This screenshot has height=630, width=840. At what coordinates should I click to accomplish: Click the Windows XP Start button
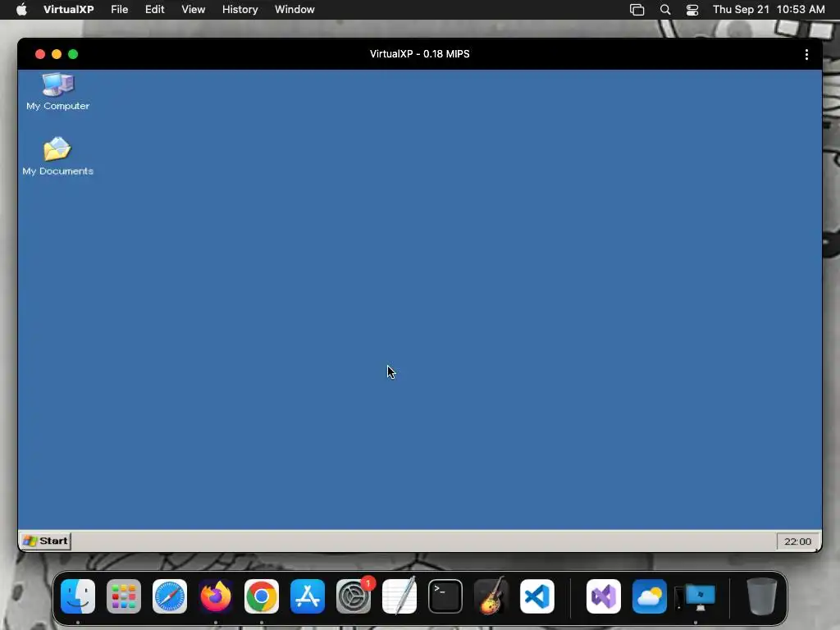point(46,541)
